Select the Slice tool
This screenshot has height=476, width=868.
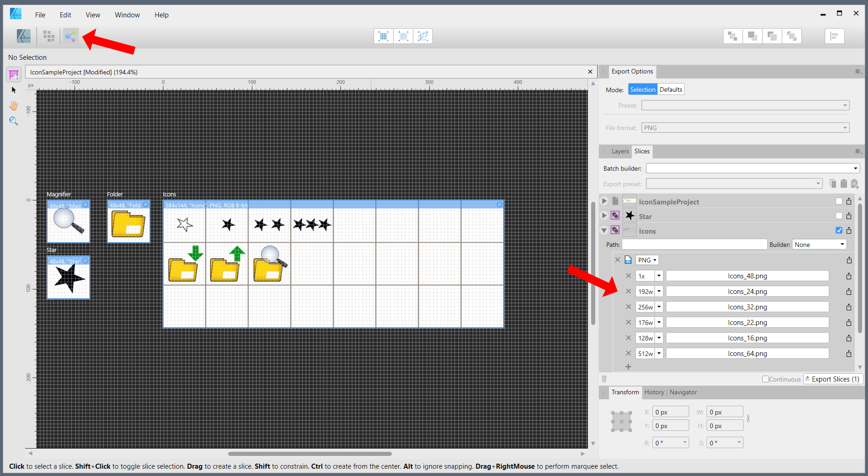click(14, 74)
